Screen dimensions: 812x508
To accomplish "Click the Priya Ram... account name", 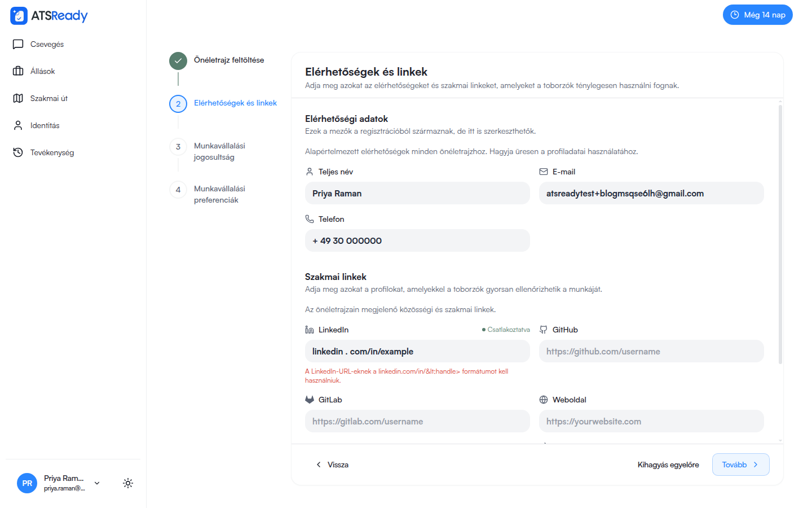I will coord(64,478).
